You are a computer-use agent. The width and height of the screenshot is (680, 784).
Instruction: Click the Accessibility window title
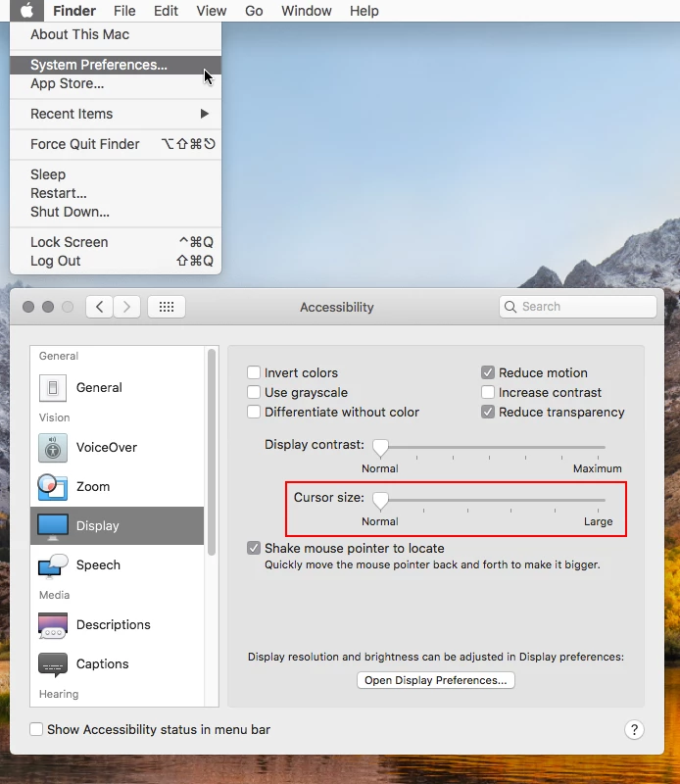(x=336, y=307)
